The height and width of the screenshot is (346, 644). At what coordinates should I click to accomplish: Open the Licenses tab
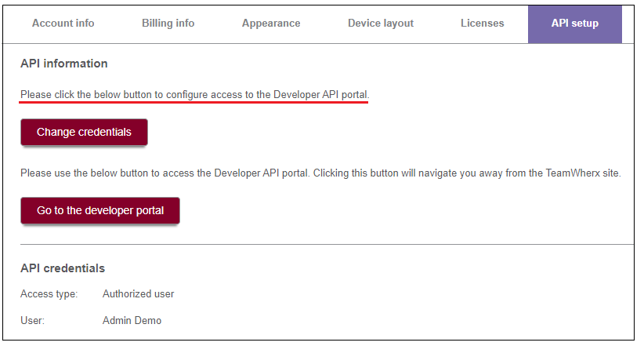(482, 24)
